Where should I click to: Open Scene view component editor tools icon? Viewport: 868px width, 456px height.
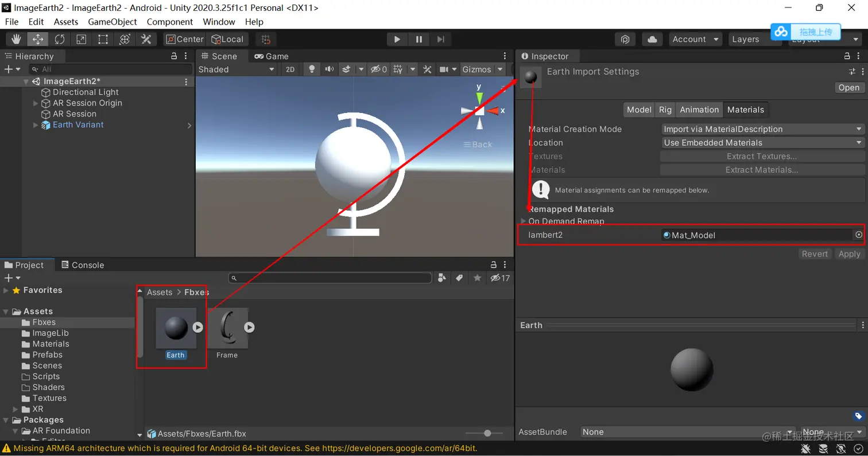(427, 69)
